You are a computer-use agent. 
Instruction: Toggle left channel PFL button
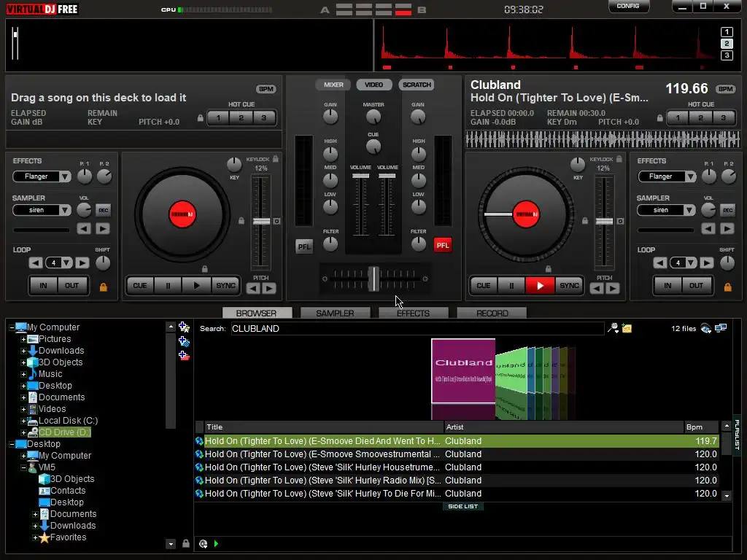(304, 246)
